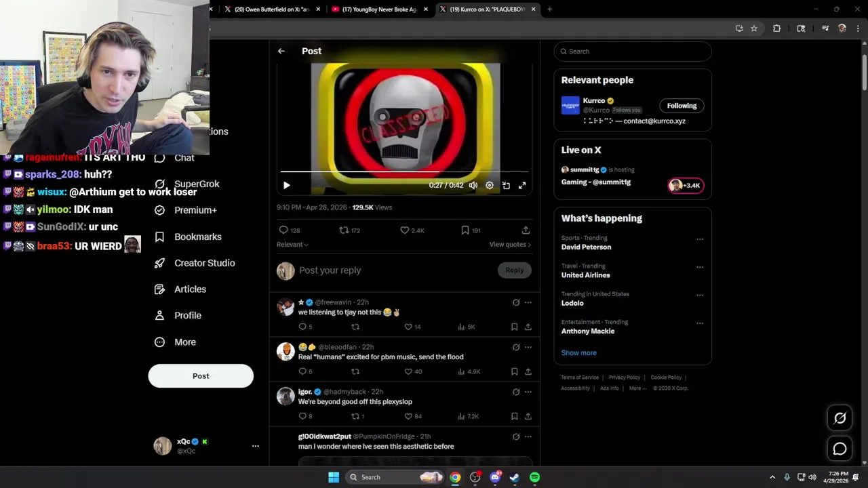Open Profile in sidebar
This screenshot has width=868, height=488.
(178, 315)
